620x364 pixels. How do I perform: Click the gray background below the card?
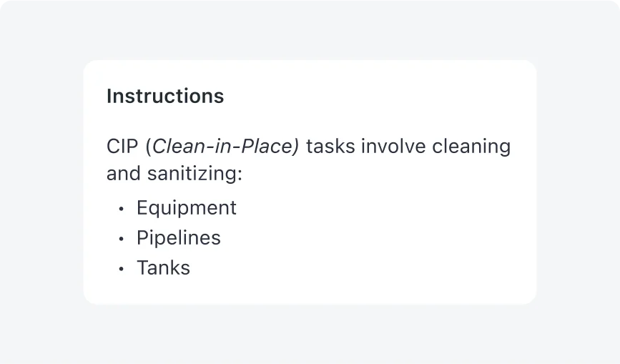pos(310,335)
